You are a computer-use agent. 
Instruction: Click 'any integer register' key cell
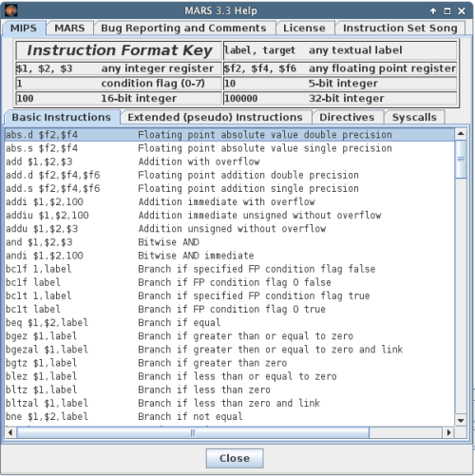(157, 68)
